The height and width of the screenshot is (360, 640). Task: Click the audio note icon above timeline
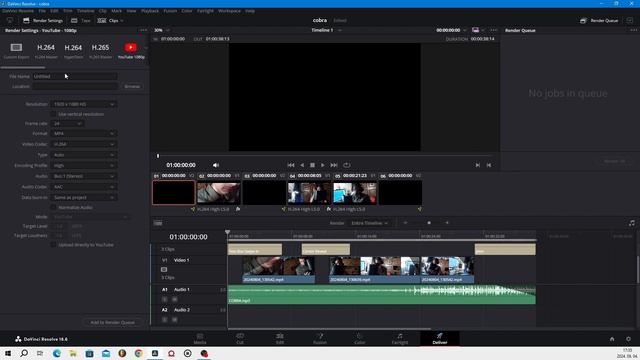pos(632,223)
